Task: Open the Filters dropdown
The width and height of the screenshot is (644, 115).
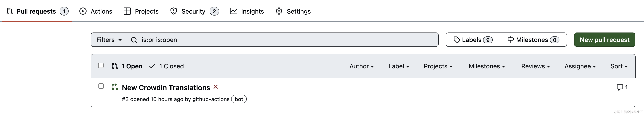Action: (x=109, y=40)
